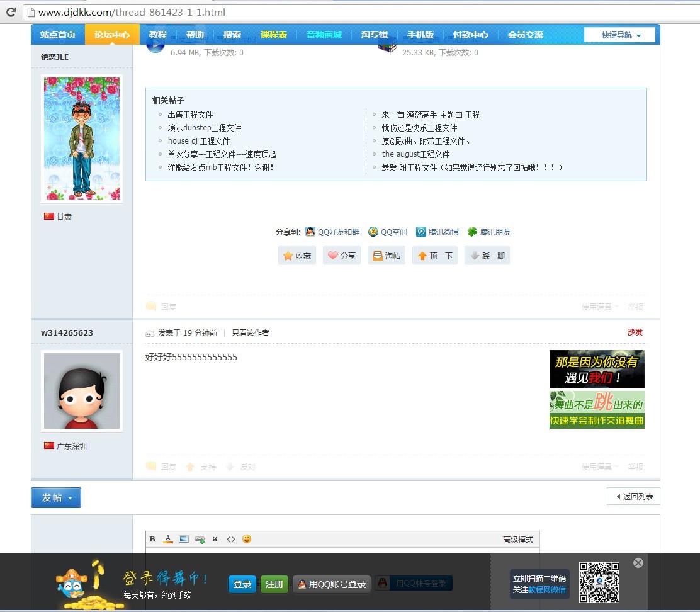This screenshot has width=700, height=612.
Task: Open 帮助 menu item
Action: (x=195, y=35)
